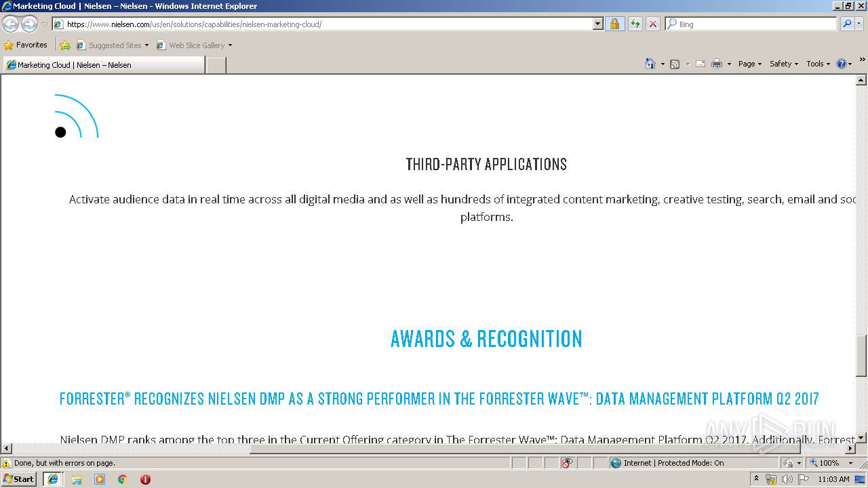Open the Safety menu
Screen dimensions: 868x488
[784, 64]
